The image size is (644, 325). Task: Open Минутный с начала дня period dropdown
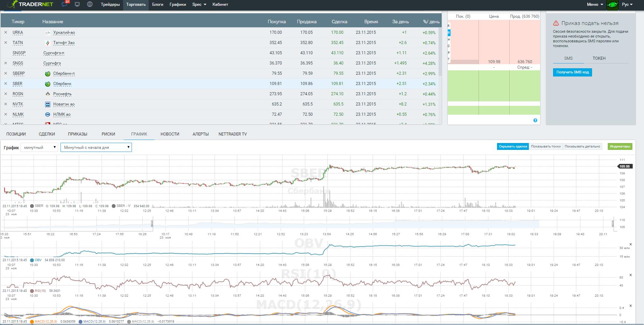[96, 147]
